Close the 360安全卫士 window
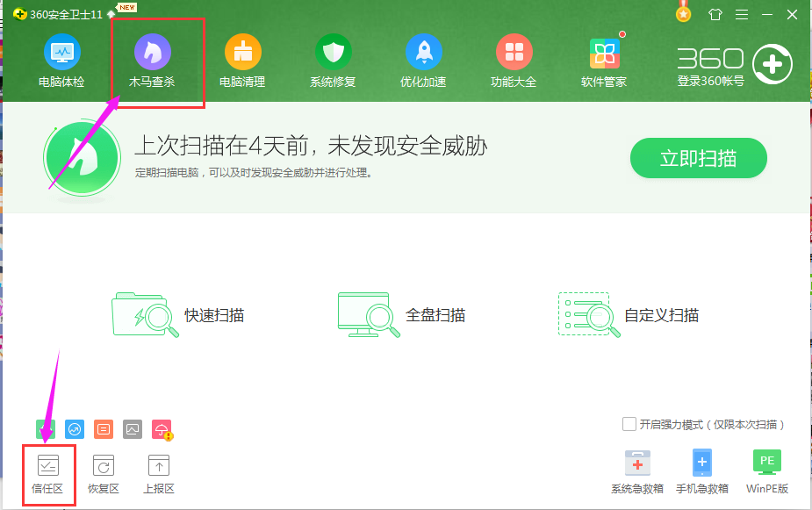The width and height of the screenshot is (812, 510). tap(792, 15)
